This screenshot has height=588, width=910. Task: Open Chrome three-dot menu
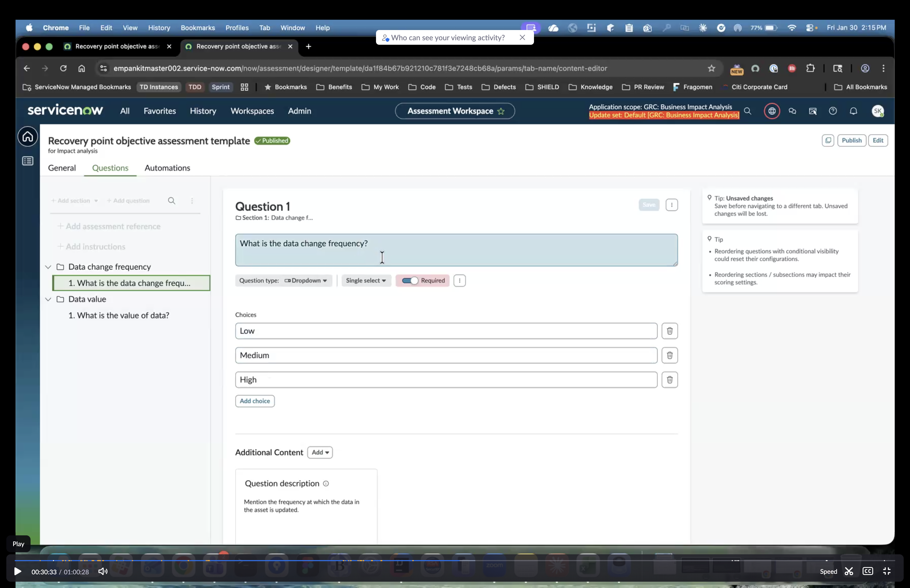883,68
